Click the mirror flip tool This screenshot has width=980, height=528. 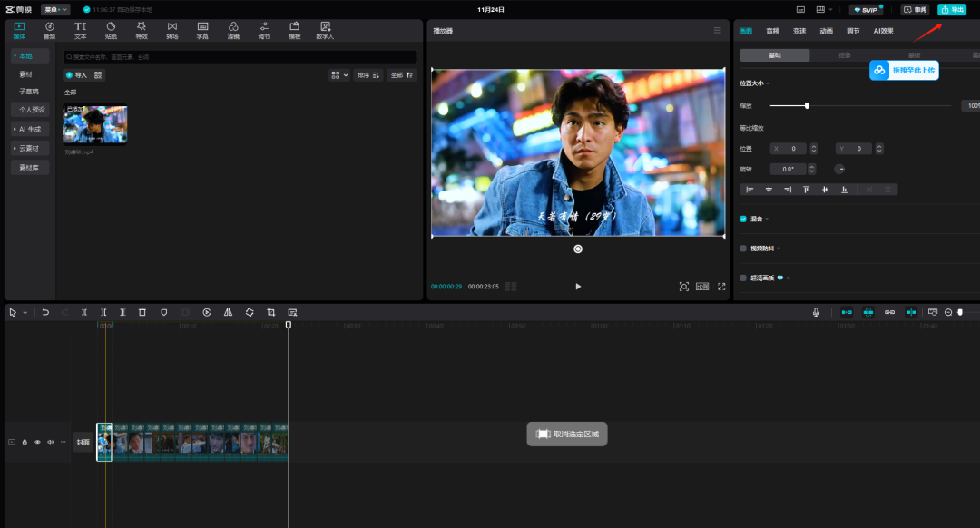coord(228,312)
